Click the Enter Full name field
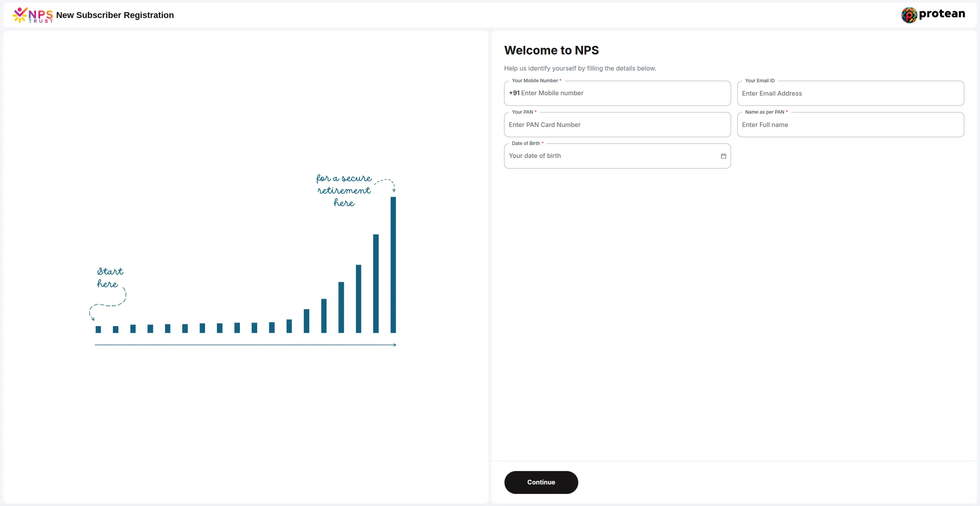The width and height of the screenshot is (980, 506). pyautogui.click(x=850, y=125)
